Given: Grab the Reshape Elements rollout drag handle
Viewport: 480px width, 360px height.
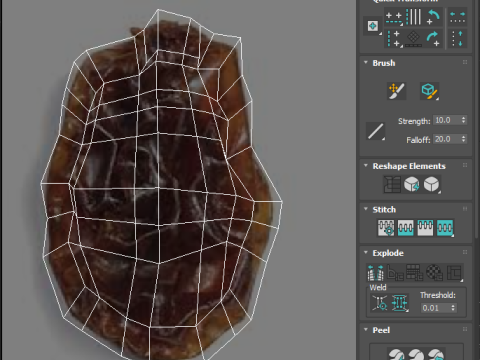Looking at the screenshot, I should (465, 165).
